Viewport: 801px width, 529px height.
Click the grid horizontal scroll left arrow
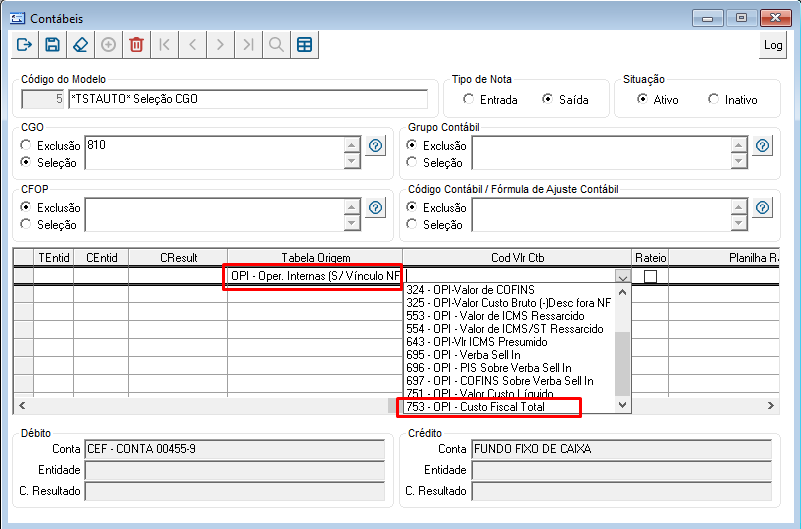tap(22, 405)
